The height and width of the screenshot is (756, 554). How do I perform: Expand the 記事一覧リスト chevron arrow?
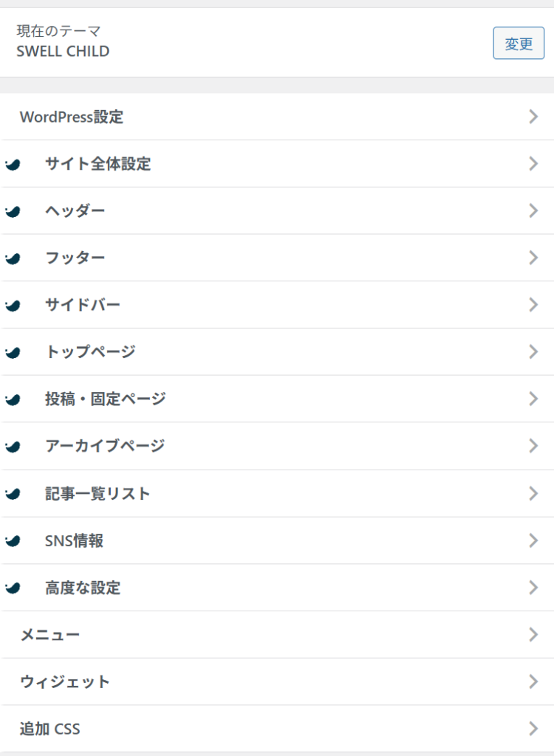(533, 493)
